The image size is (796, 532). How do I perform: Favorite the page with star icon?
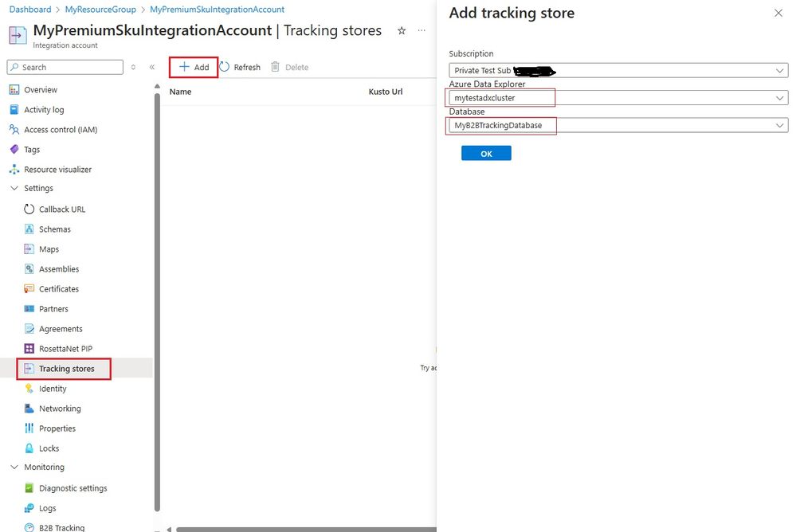click(402, 31)
